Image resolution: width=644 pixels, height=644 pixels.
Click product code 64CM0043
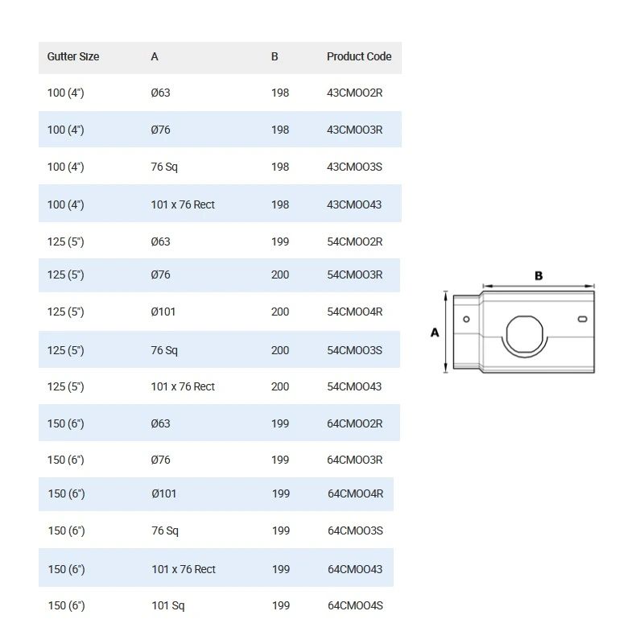click(x=355, y=569)
